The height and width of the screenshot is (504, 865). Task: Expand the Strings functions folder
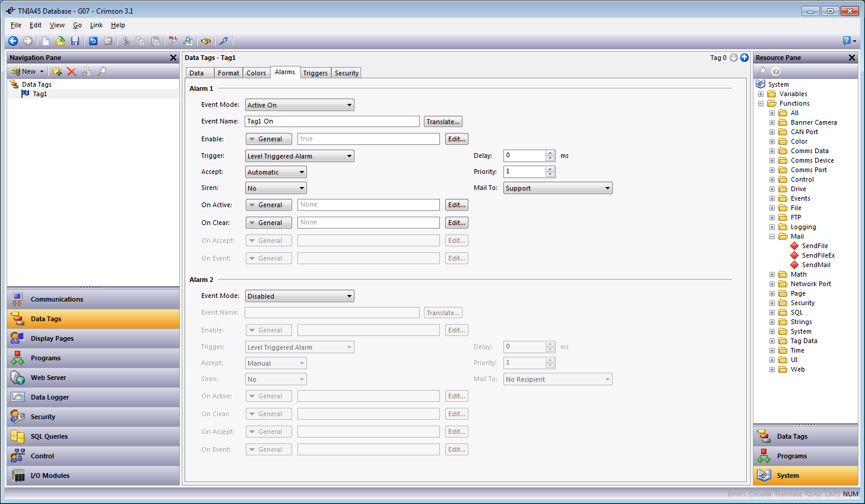(772, 322)
